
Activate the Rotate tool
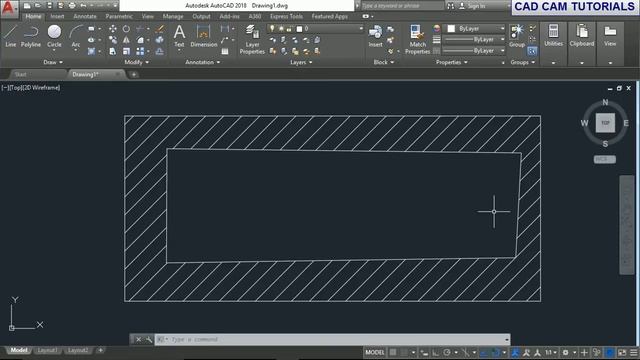click(126, 29)
